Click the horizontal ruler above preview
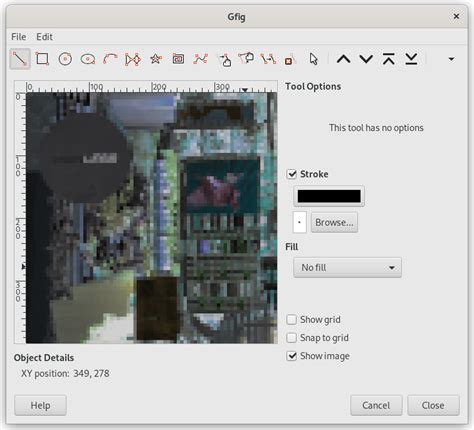Image resolution: width=474 pixels, height=430 pixels. pyautogui.click(x=152, y=87)
